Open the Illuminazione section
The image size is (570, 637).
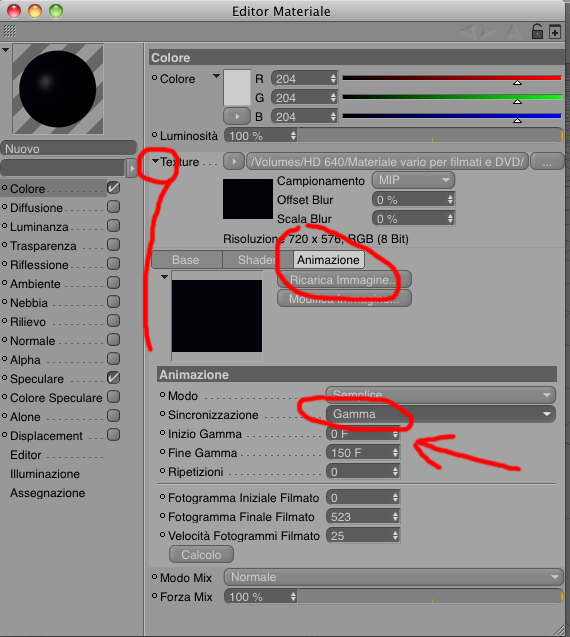click(45, 474)
